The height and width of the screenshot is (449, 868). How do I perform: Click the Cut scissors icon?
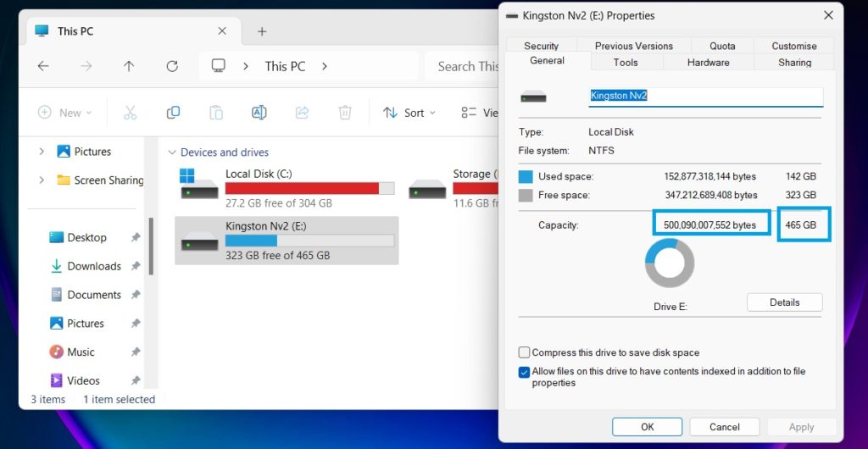(x=130, y=113)
